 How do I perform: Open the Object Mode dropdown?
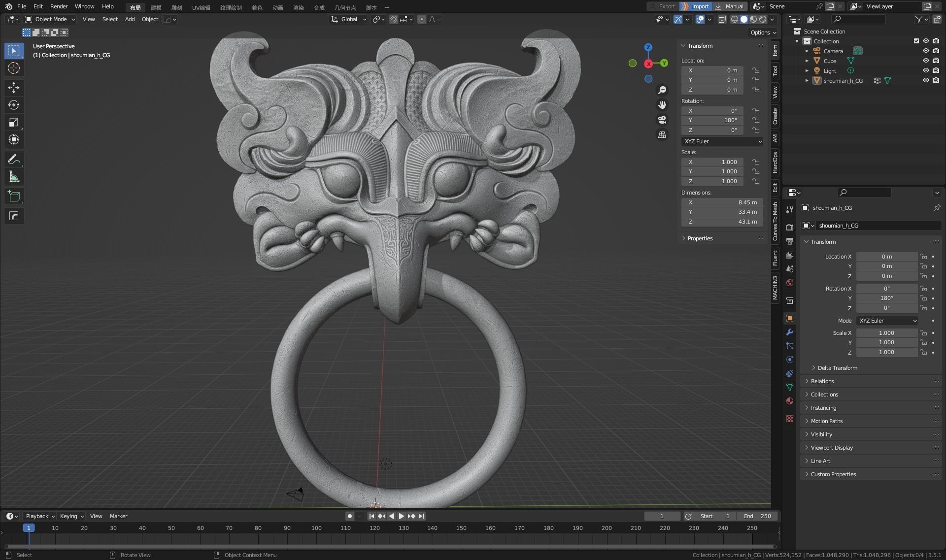(50, 19)
